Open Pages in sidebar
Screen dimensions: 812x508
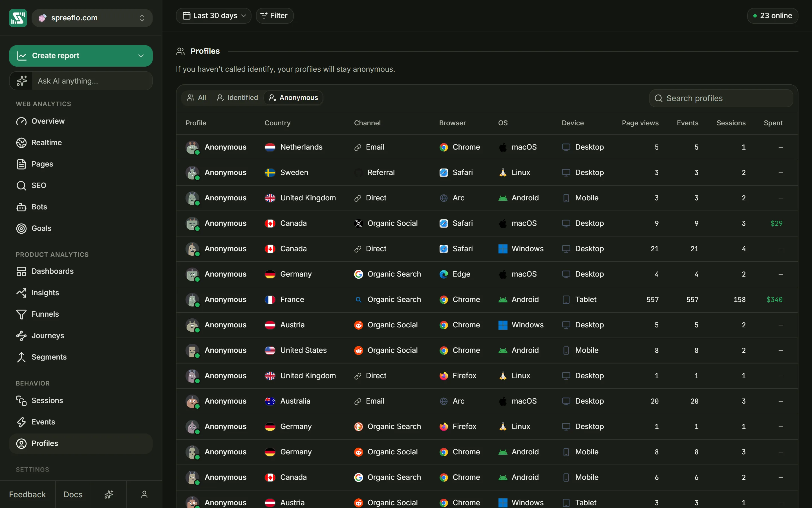coord(81,164)
